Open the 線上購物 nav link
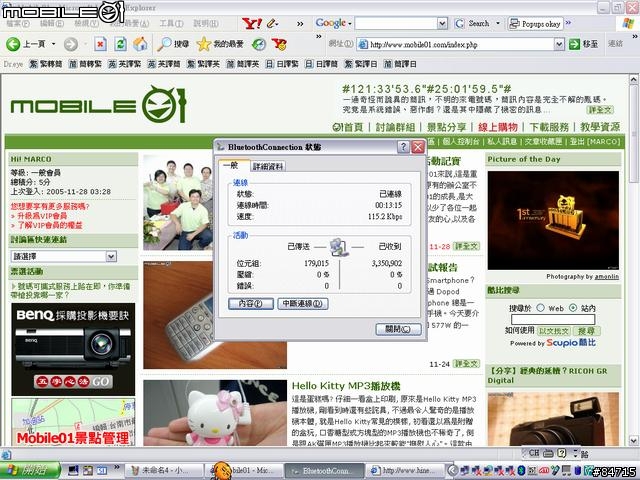 point(498,127)
